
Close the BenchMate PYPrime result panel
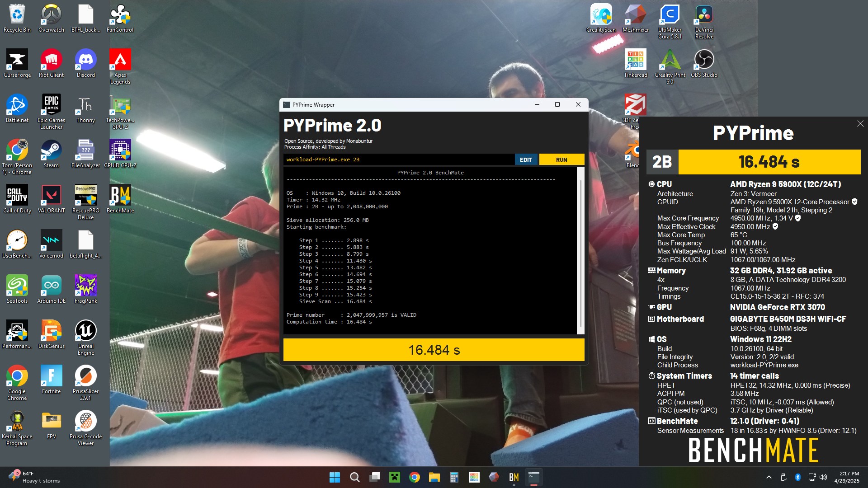pyautogui.click(x=860, y=124)
